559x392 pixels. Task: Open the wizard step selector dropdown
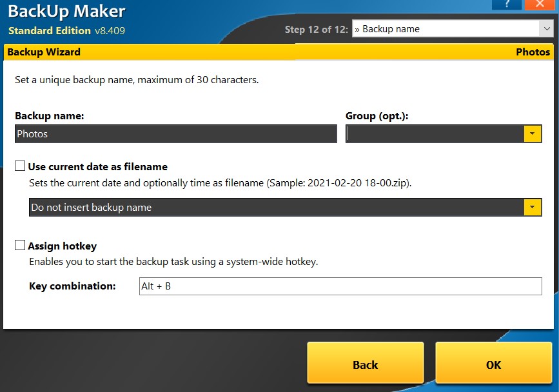[547, 28]
